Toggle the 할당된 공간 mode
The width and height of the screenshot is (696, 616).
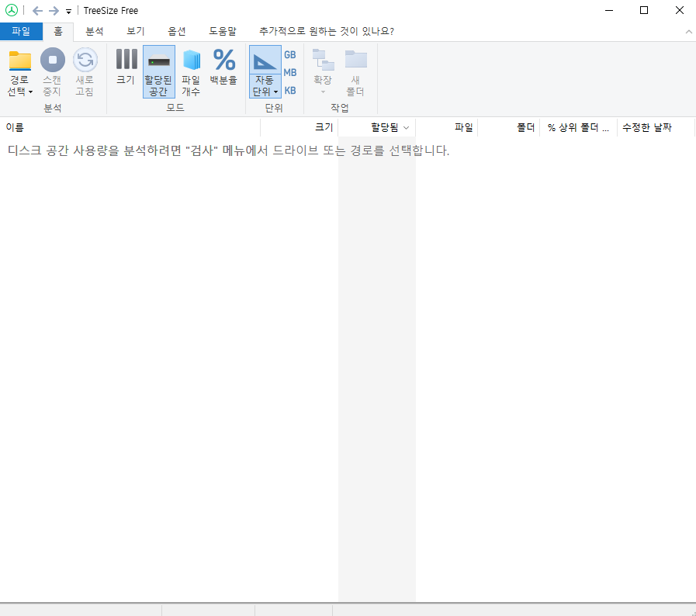159,71
